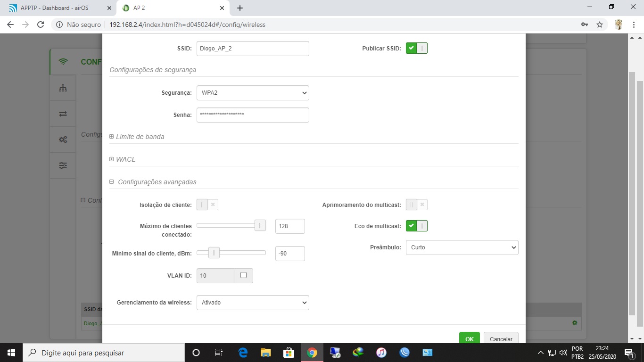644x362 pixels.
Task: Toggle the Publicar SSID switch
Action: click(417, 48)
